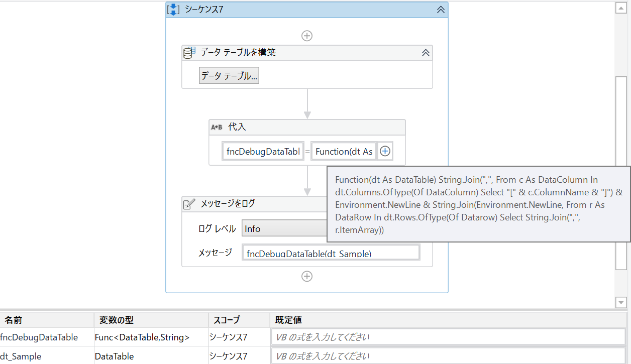Image resolution: width=631 pixels, height=364 pixels.
Task: Collapse the データ テーブルを構築 activity
Action: (x=426, y=53)
